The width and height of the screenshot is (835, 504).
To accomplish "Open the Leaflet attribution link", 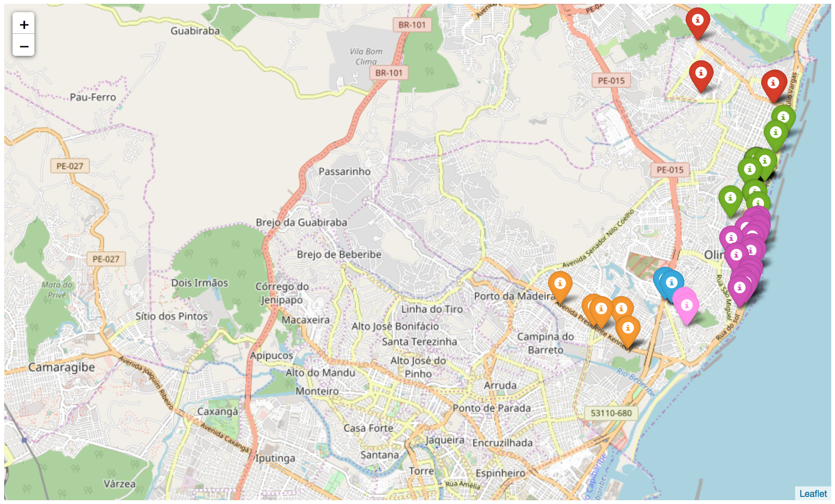I will (813, 494).
